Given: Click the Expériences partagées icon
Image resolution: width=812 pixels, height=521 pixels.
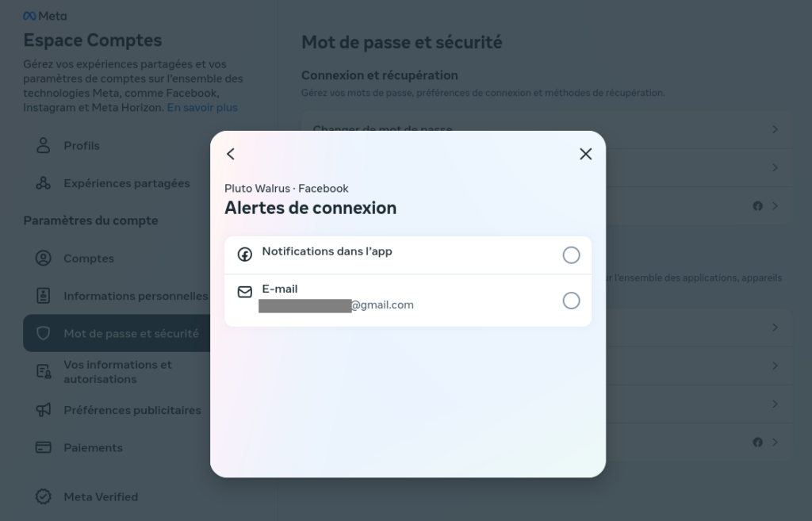Looking at the screenshot, I should (43, 183).
